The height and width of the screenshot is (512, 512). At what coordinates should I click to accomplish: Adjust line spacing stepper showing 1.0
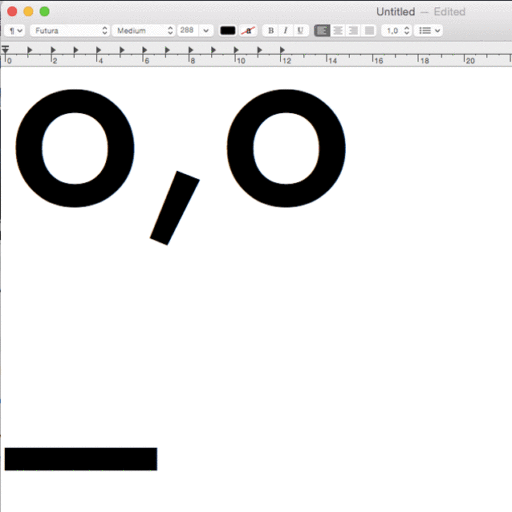click(397, 31)
